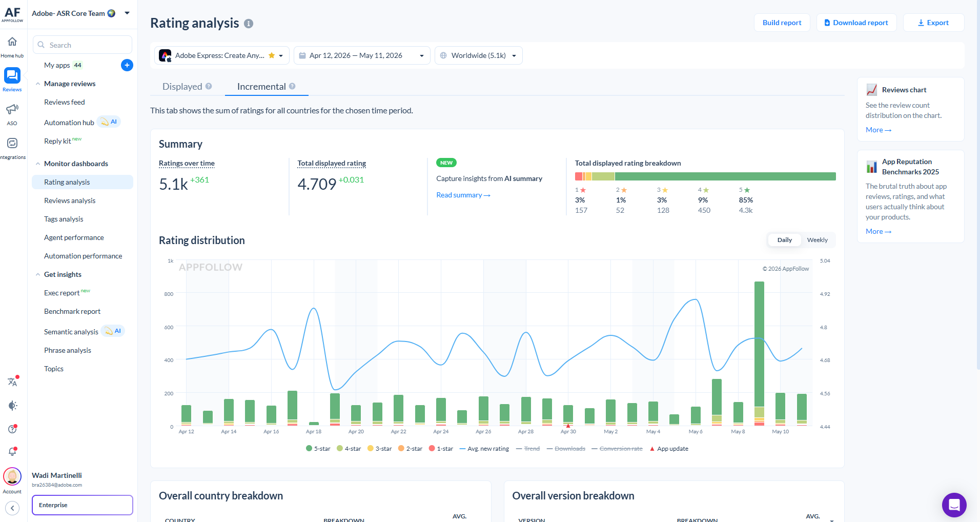Screen dimensions: 980x522
Task: Show the Conversion rate legend series
Action: (x=617, y=449)
